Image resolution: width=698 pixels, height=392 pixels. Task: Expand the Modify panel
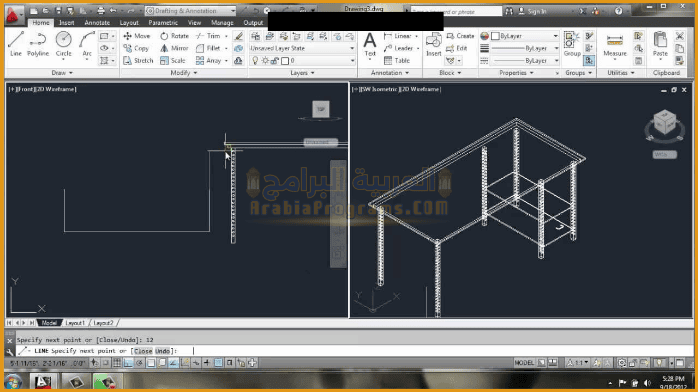click(183, 73)
